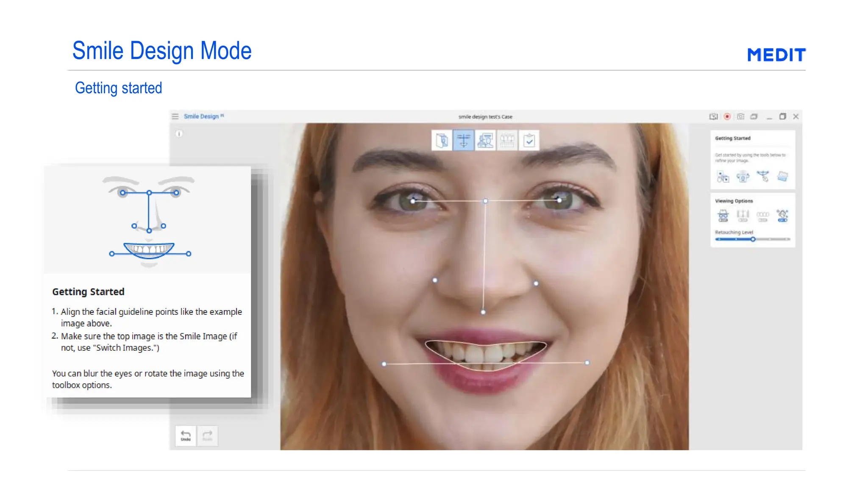Open the hamburger menu next to Smile Design

175,116
